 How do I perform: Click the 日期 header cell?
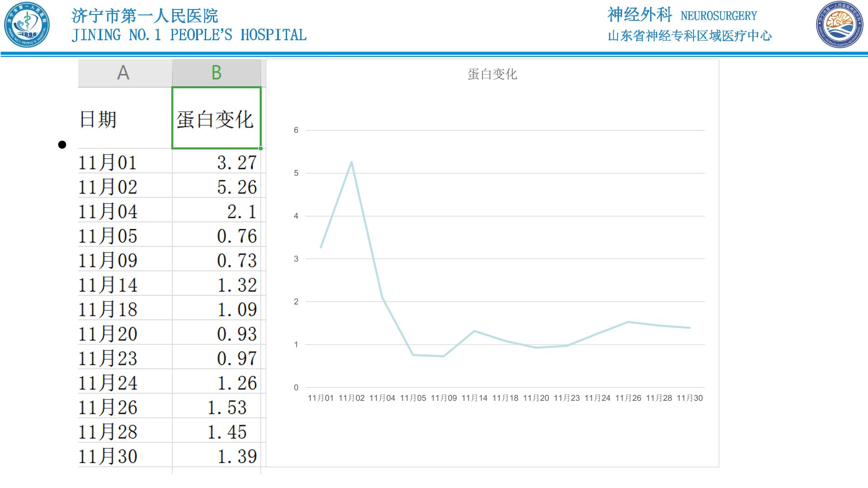click(x=125, y=118)
